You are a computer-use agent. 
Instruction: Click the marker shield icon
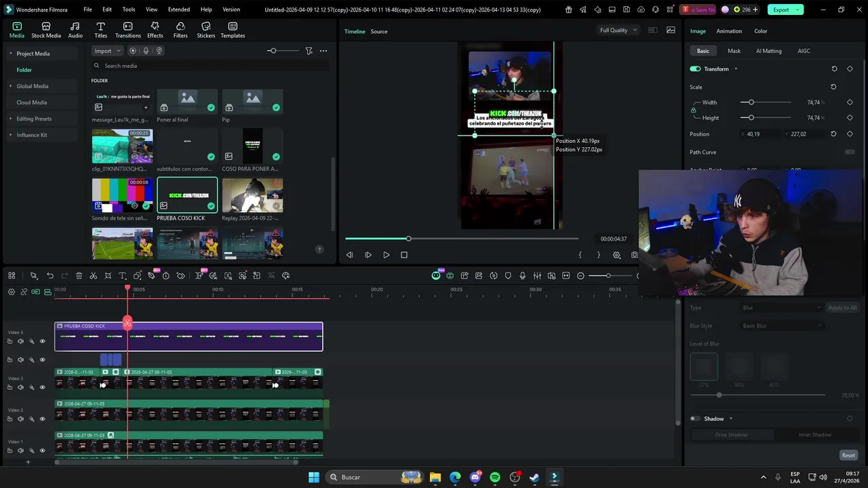click(x=508, y=276)
